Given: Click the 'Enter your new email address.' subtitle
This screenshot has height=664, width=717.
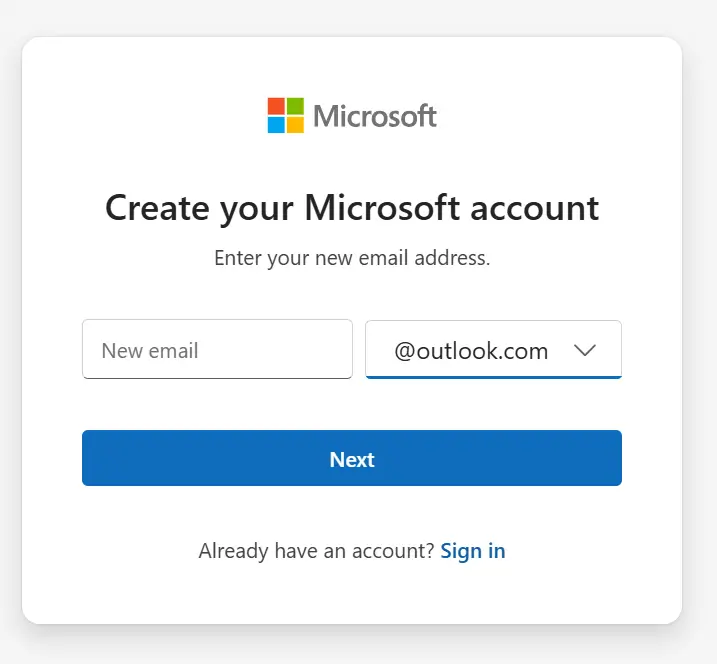Looking at the screenshot, I should [x=352, y=258].
